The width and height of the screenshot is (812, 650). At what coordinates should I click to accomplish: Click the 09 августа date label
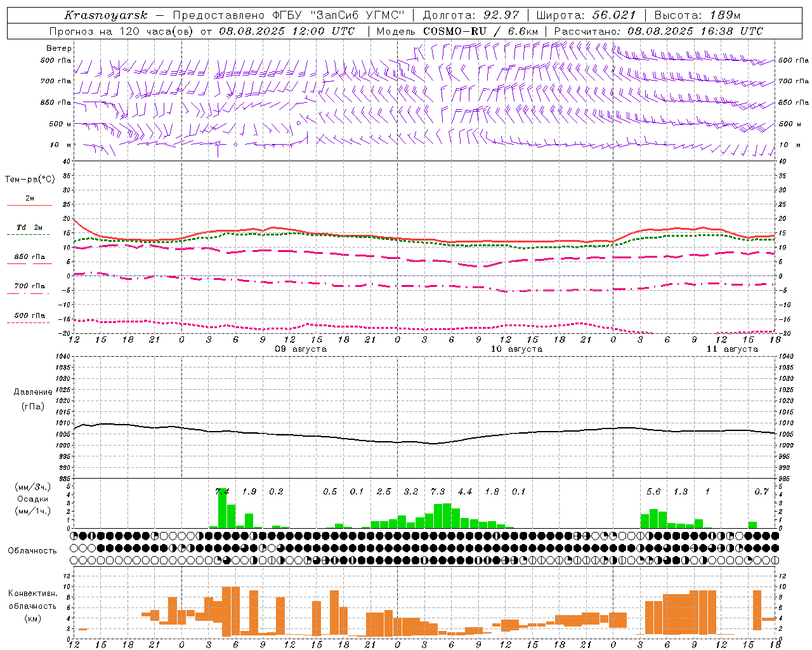click(x=301, y=349)
